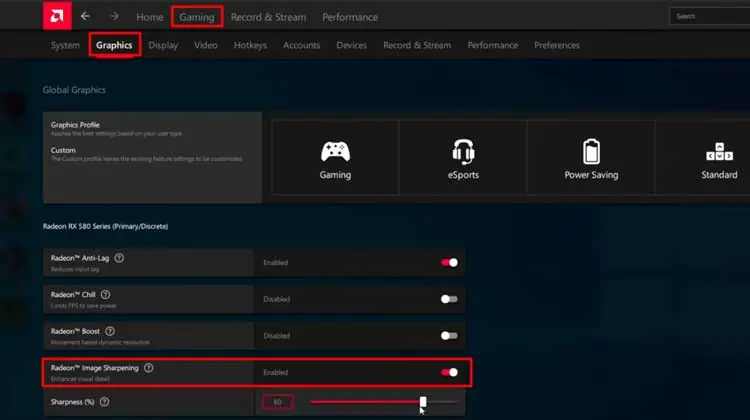Click the Search field
The image size is (750, 420).
tap(709, 16)
